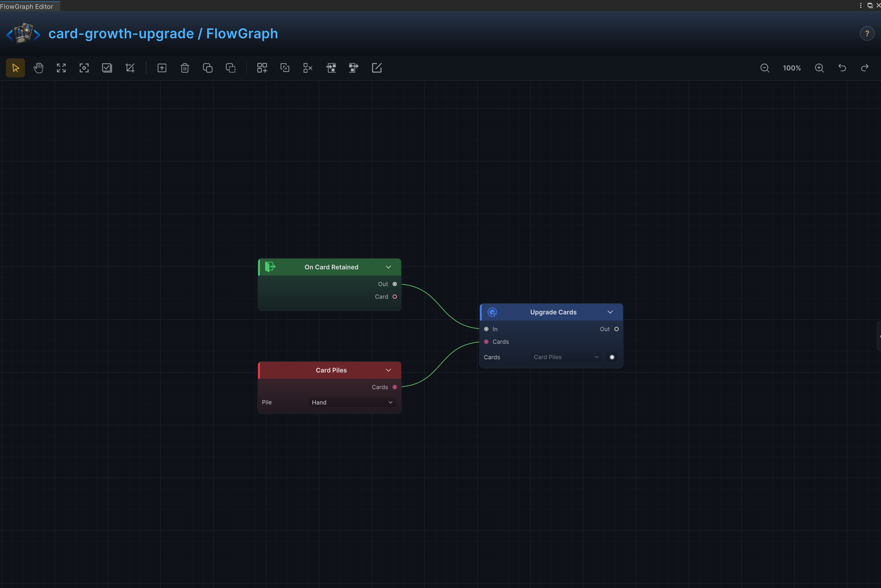Click the dashed duplicate nodes icon
The width and height of the screenshot is (881, 588).
230,68
